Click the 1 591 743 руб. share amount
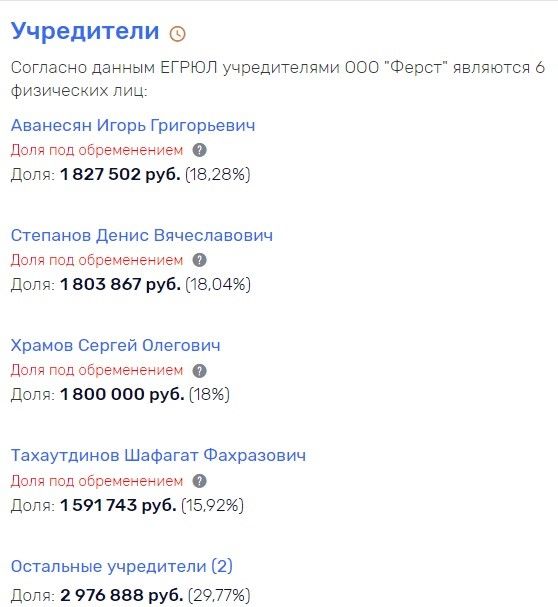This screenshot has height=607, width=558. [118, 505]
